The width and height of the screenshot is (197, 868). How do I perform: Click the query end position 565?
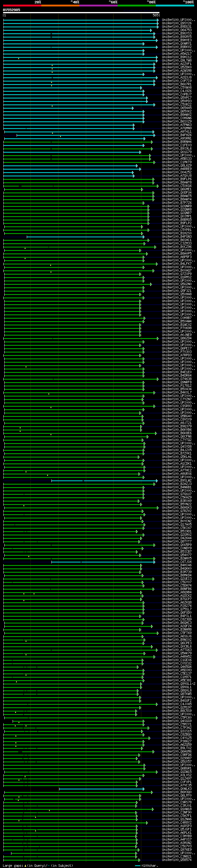155,15
